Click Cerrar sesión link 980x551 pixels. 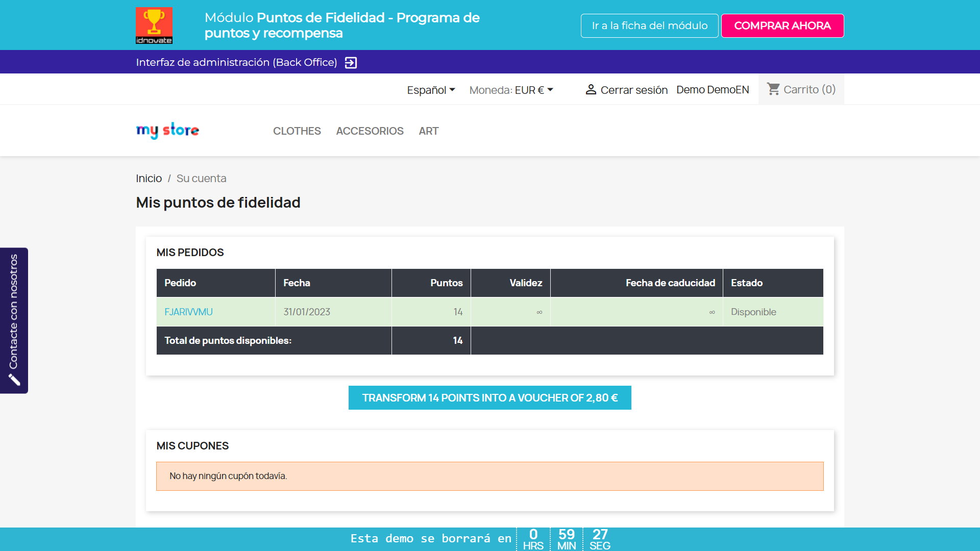pos(633,90)
